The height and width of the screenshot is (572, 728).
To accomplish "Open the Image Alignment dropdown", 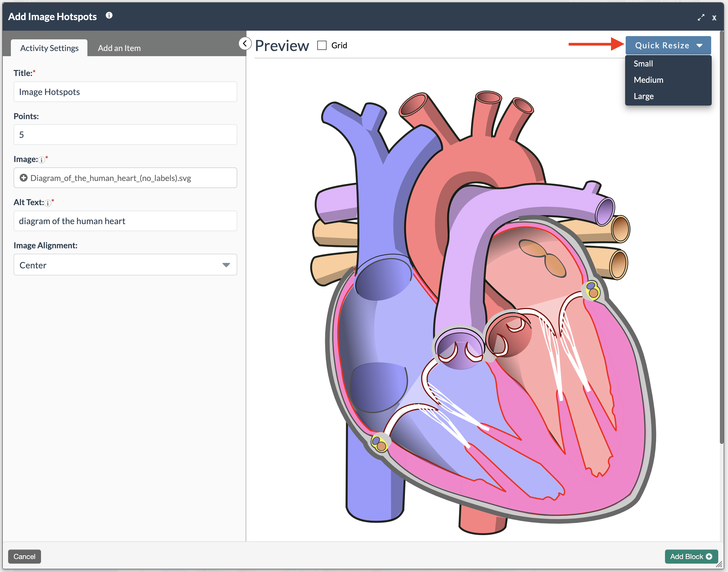I will point(125,265).
